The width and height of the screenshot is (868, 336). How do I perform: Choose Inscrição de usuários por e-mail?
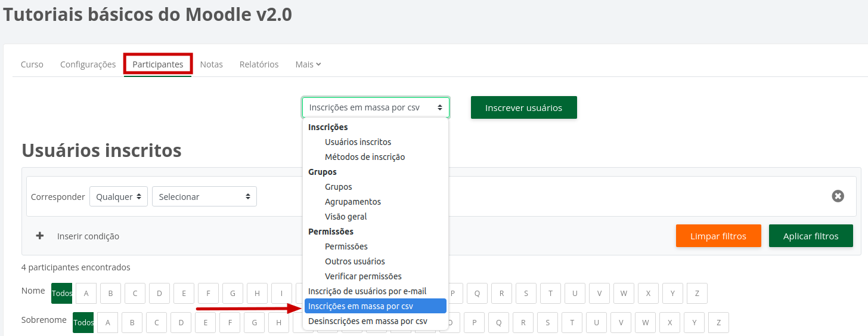click(367, 291)
